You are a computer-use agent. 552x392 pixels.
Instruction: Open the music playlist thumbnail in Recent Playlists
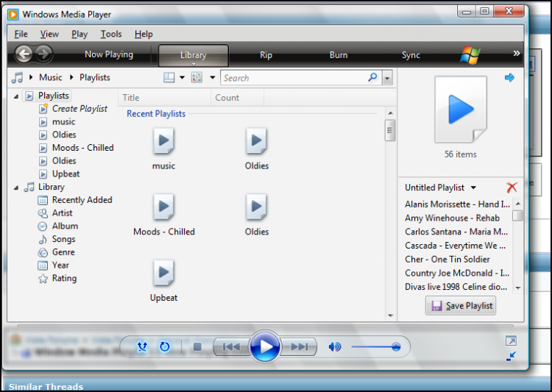(x=163, y=141)
